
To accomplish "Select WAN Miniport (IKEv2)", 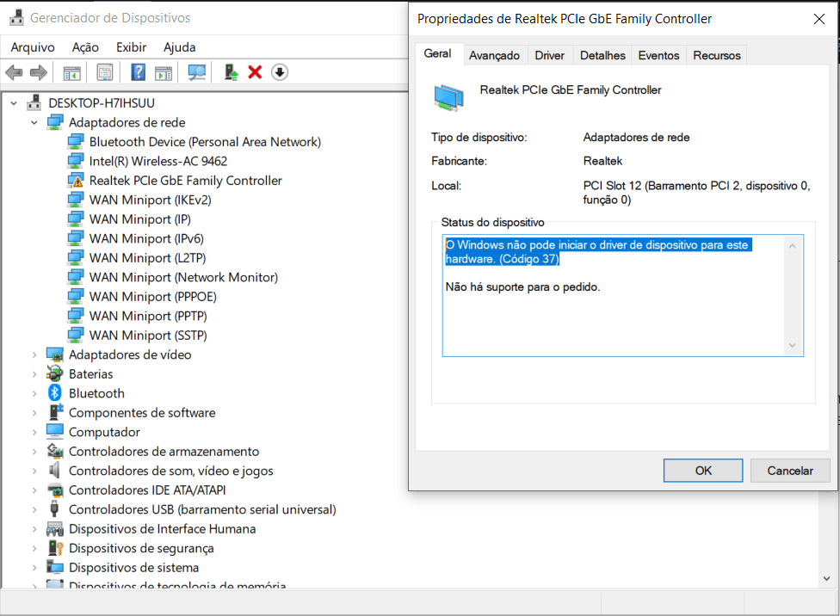I will (x=150, y=200).
